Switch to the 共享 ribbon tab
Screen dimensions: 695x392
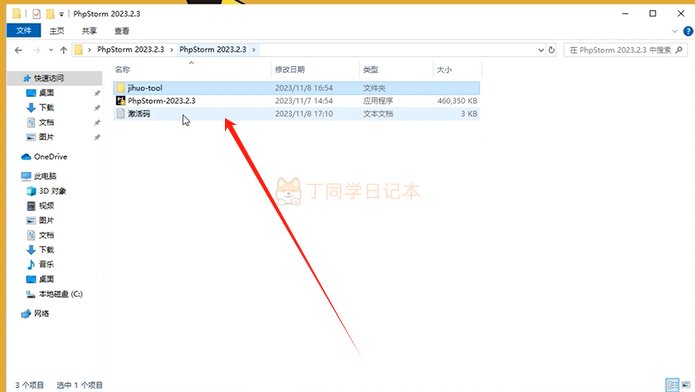click(89, 31)
